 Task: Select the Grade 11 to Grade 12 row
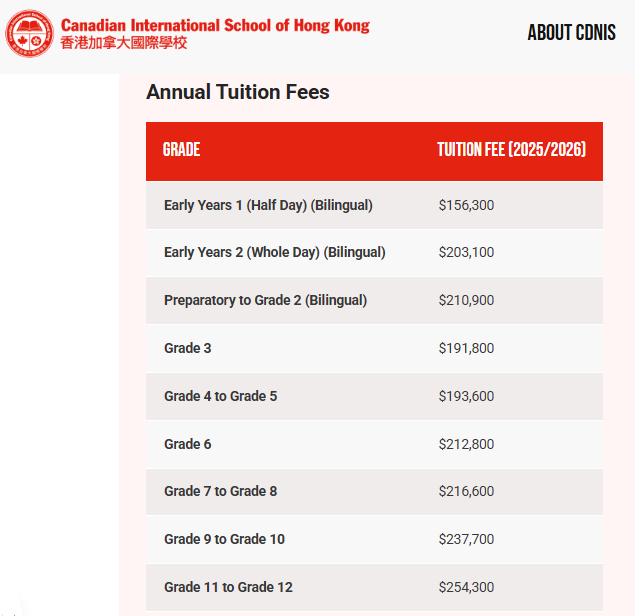click(x=228, y=587)
